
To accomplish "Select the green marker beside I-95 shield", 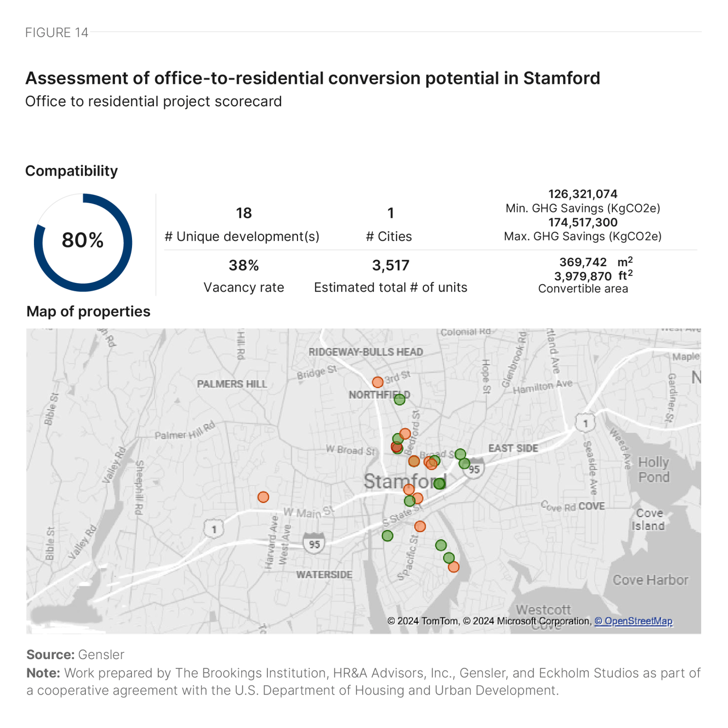I will point(464,464).
